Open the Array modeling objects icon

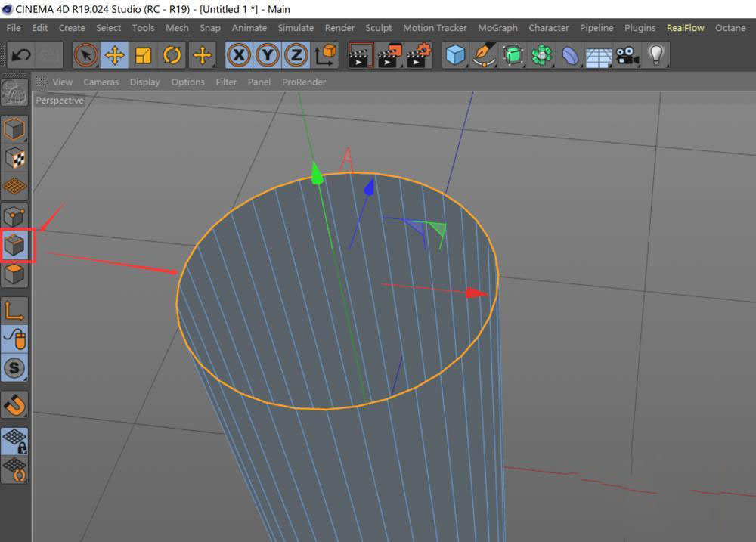pyautogui.click(x=541, y=55)
